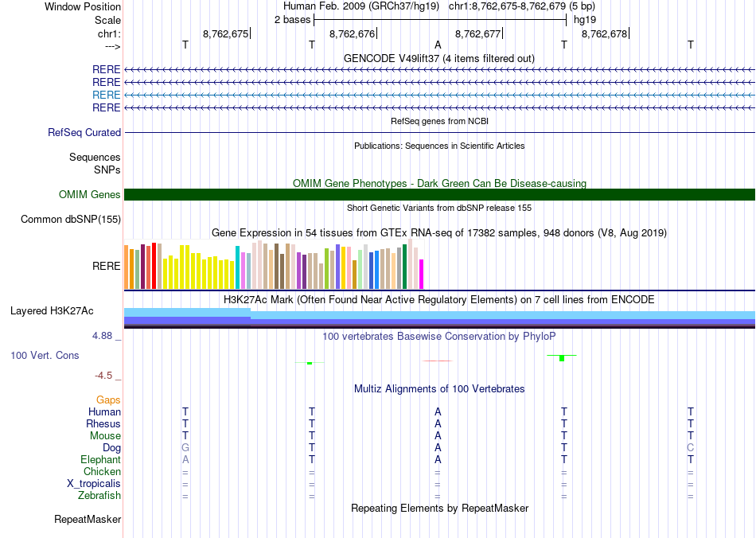Click the C base in Dog row
This screenshot has width=756, height=538.
click(x=691, y=448)
